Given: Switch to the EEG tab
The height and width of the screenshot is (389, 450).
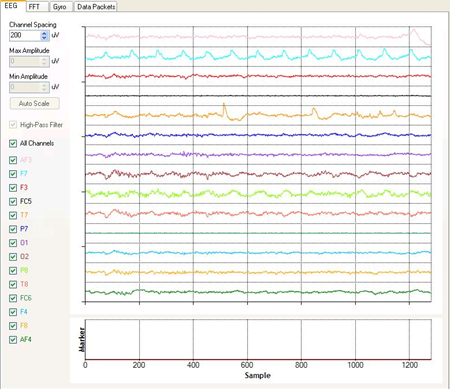Looking at the screenshot, I should click(13, 6).
